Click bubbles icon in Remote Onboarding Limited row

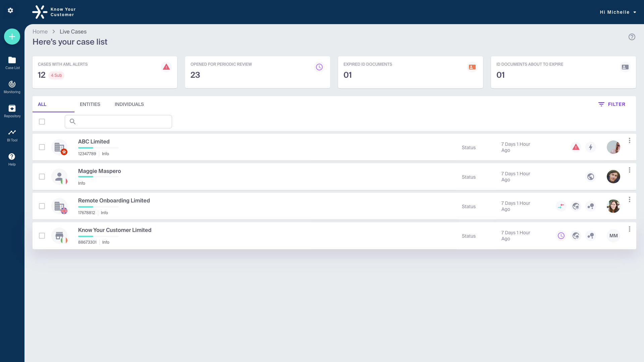(591, 206)
